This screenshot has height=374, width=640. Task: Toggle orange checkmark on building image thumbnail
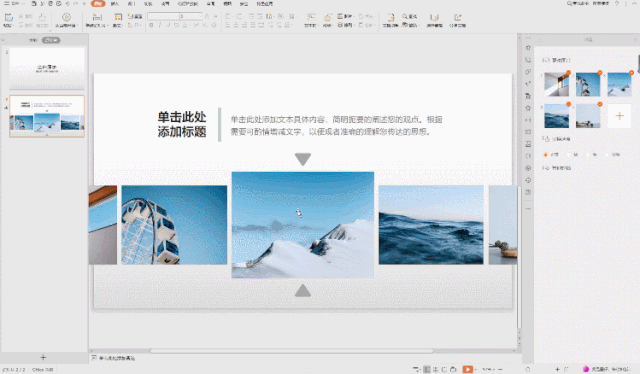pos(569,73)
